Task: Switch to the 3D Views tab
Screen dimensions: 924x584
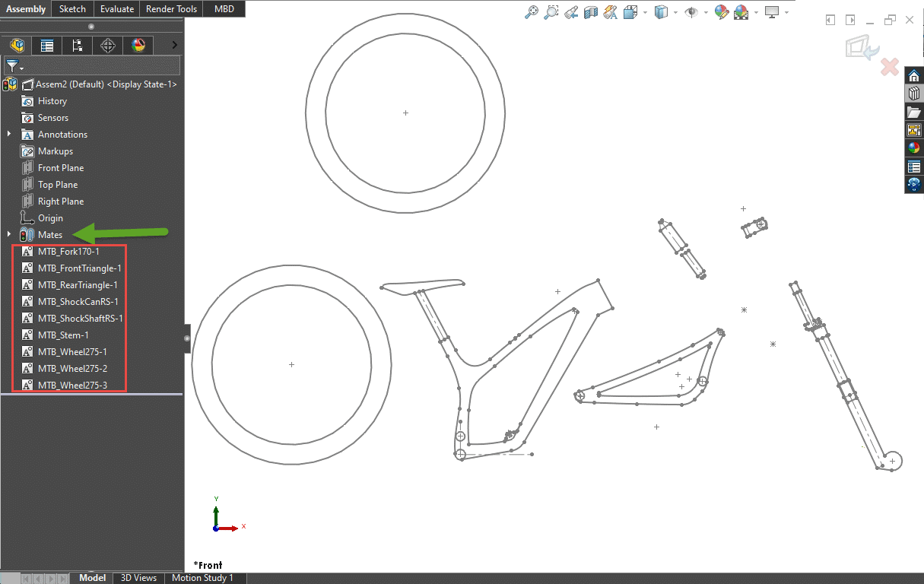Action: 139,578
